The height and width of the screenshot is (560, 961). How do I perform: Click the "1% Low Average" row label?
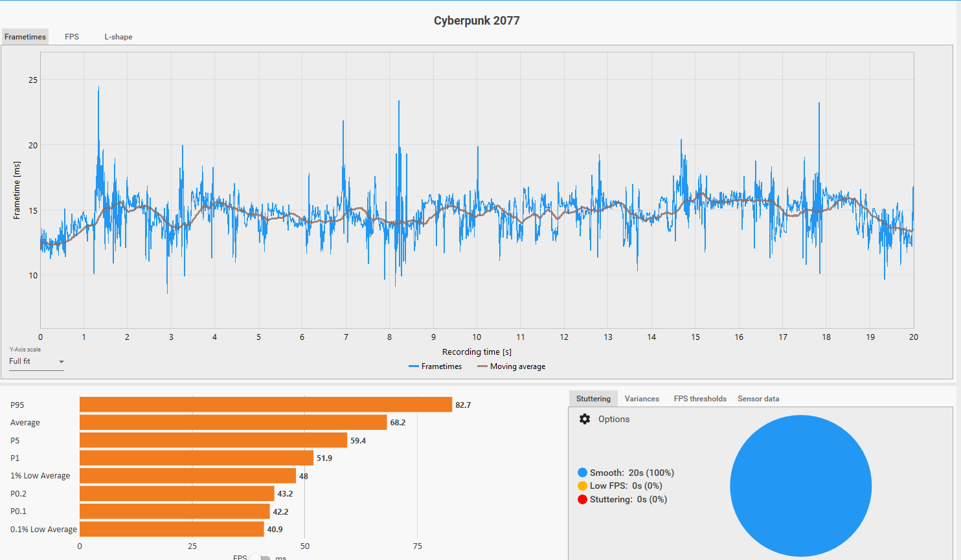click(40, 476)
